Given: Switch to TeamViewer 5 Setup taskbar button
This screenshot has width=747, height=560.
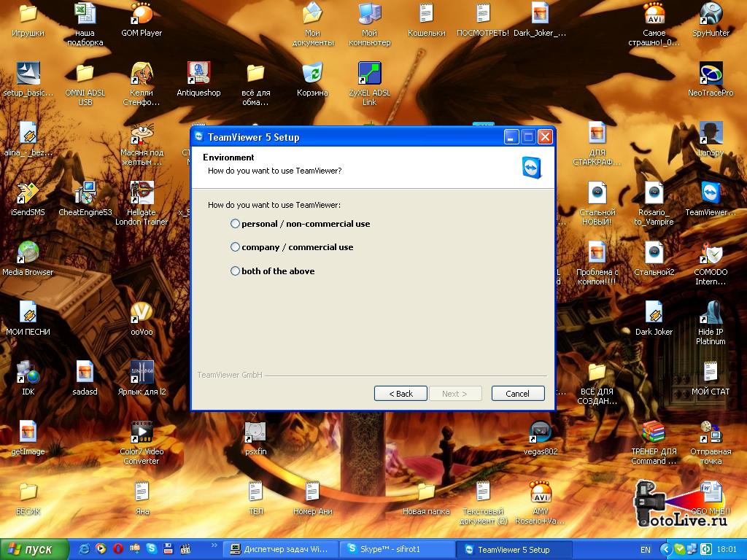Looking at the screenshot, I should [x=514, y=550].
